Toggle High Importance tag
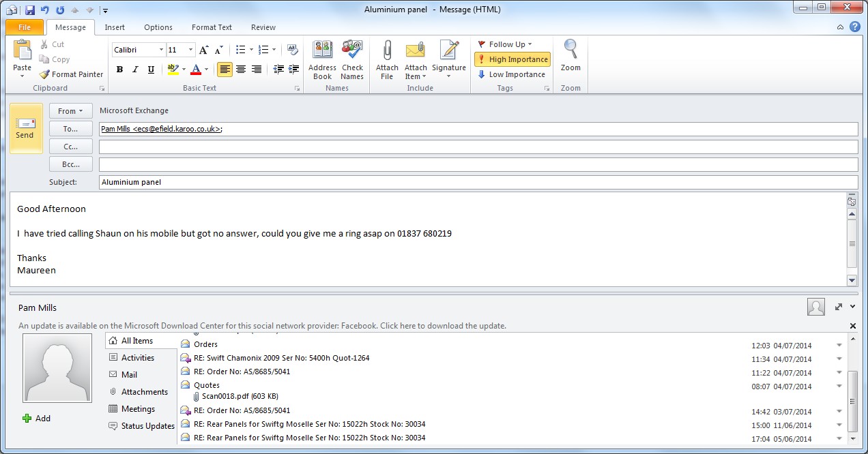The image size is (868, 454). point(512,59)
